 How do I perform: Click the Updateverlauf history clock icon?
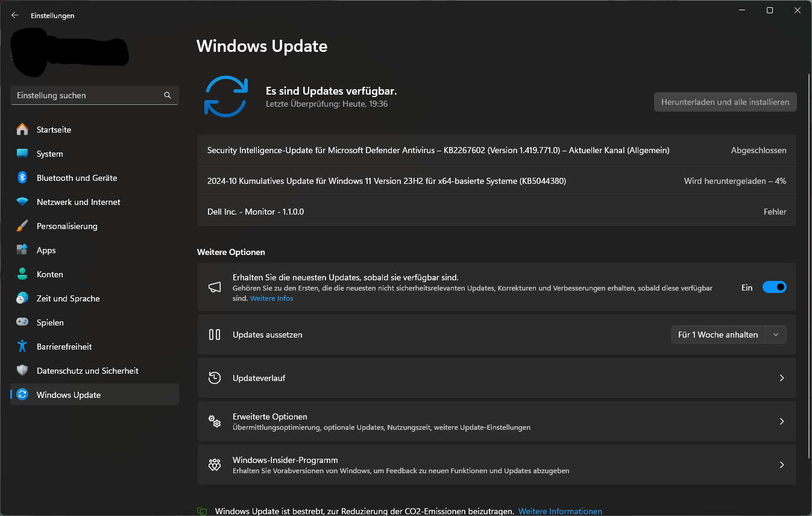(215, 378)
